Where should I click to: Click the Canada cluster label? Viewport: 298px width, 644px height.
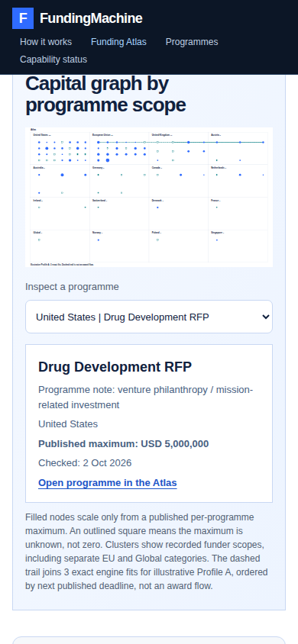click(157, 168)
